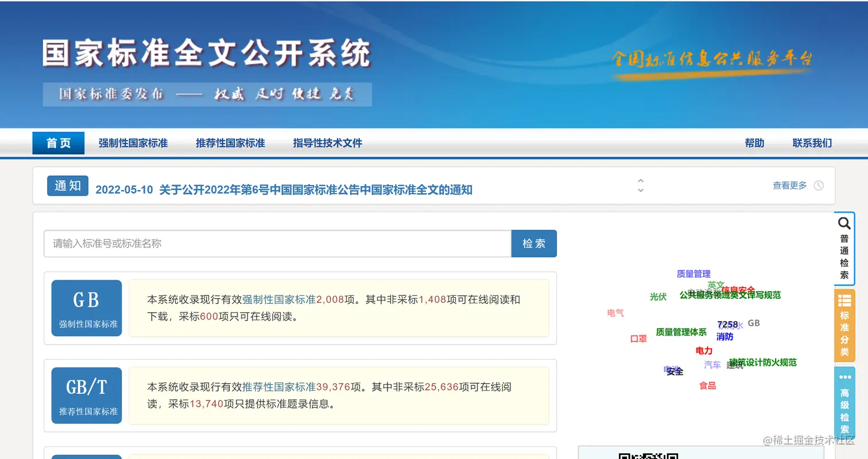
Task: Select black 安全 tag in word cloud
Action: 675,372
